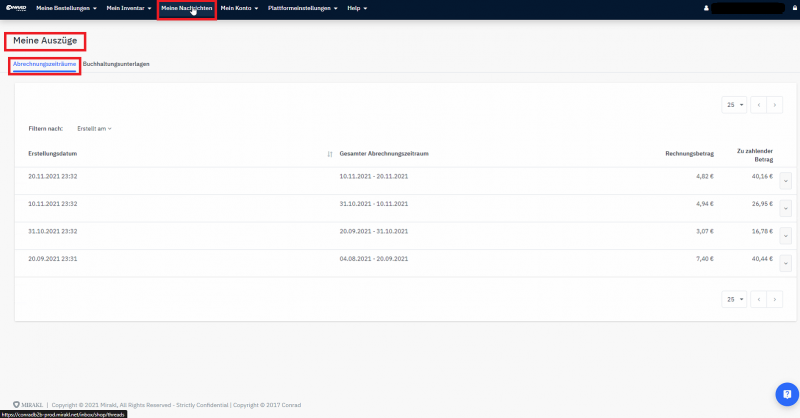
Task: Open Meine Nachrichten in the navbar
Action: tap(186, 8)
